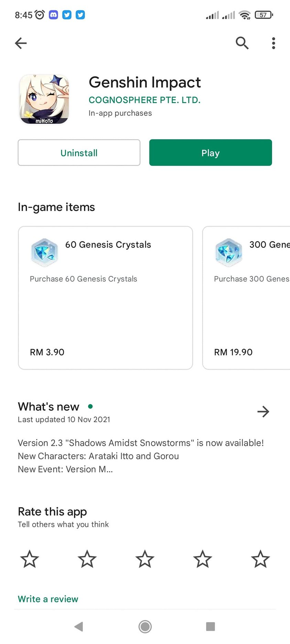Open search with the magnifier icon
This screenshot has height=644, width=290.
242,43
